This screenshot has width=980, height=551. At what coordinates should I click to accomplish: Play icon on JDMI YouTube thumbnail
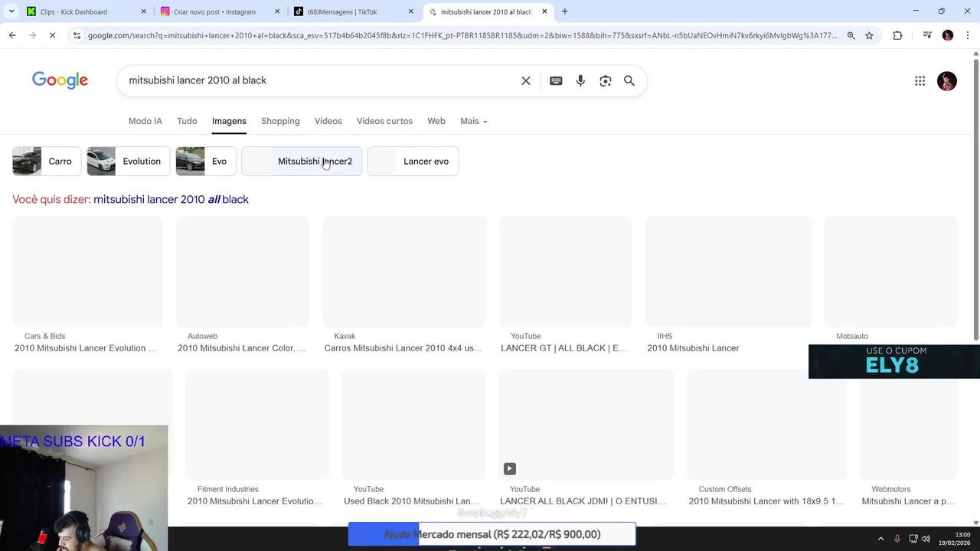[x=510, y=469]
